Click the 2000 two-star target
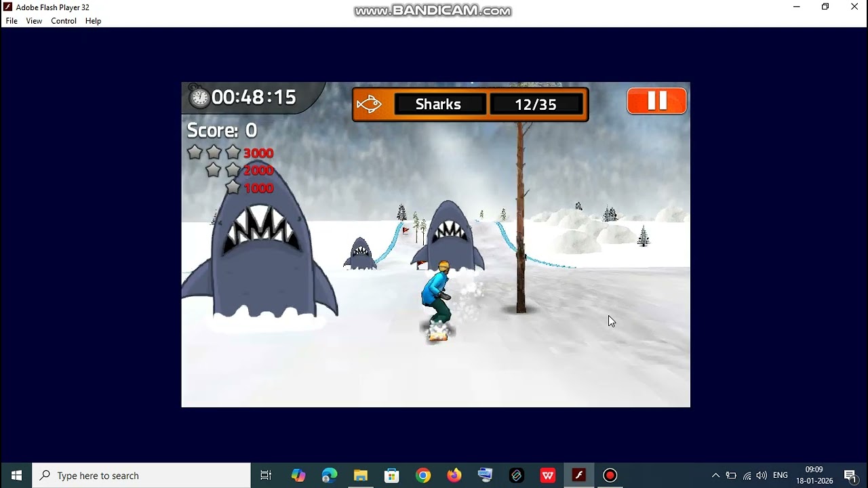Viewport: 868px width, 488px height. (258, 171)
